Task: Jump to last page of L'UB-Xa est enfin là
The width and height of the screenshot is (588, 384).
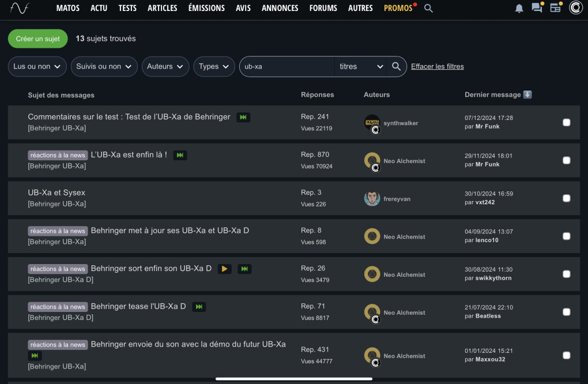Action: point(180,155)
